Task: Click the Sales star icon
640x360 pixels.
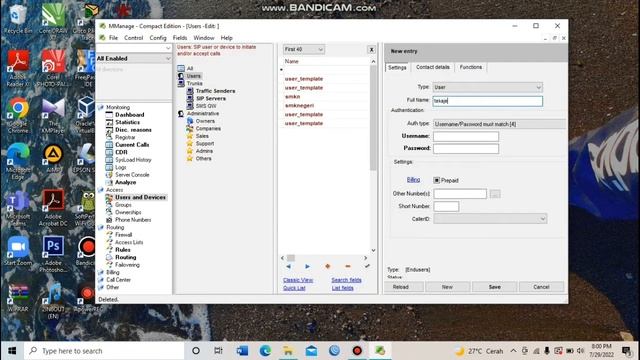Action: (190, 136)
